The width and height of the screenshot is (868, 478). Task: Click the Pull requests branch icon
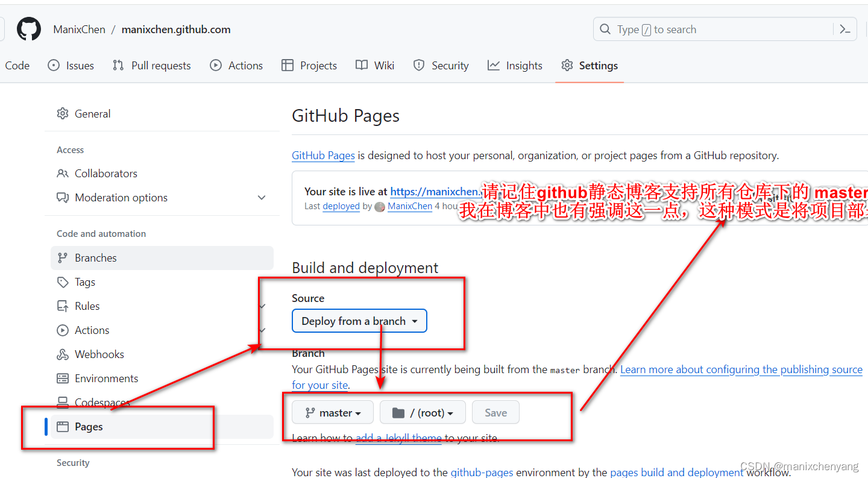[118, 65]
